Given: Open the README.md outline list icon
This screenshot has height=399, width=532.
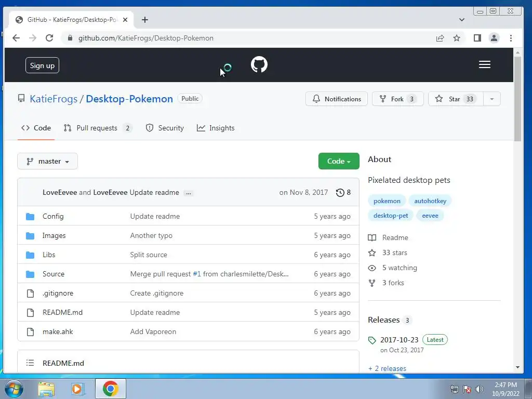Looking at the screenshot, I should [x=30, y=363].
